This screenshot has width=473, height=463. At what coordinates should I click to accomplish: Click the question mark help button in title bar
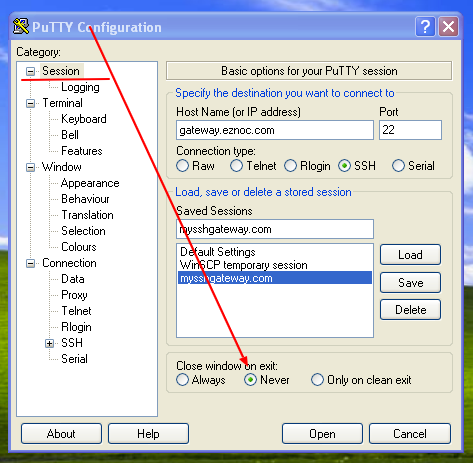425,26
